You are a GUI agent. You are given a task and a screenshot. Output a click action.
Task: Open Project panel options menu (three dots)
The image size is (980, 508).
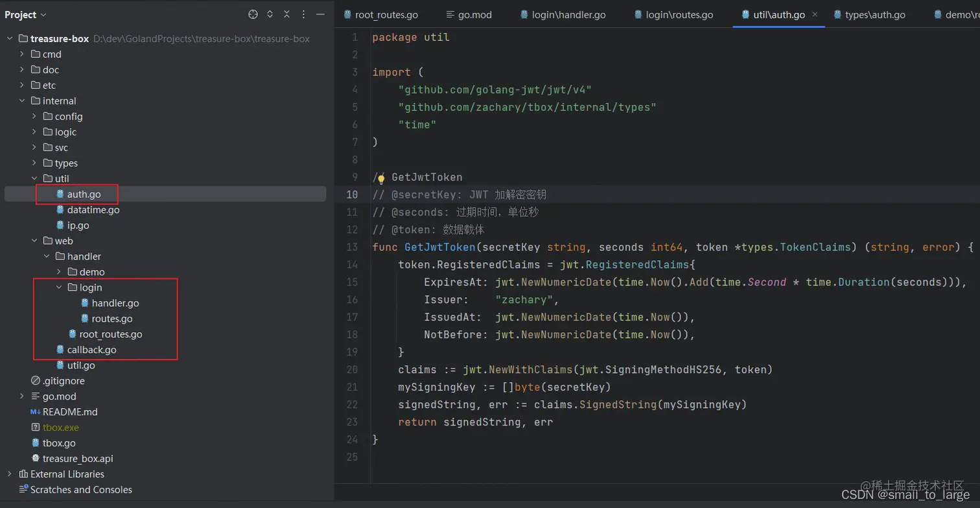303,14
